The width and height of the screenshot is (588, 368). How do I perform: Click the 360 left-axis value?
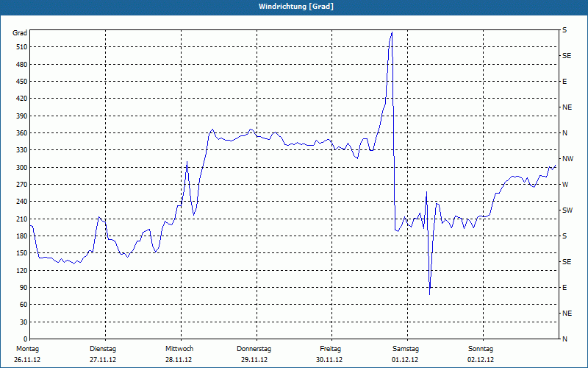(22, 133)
